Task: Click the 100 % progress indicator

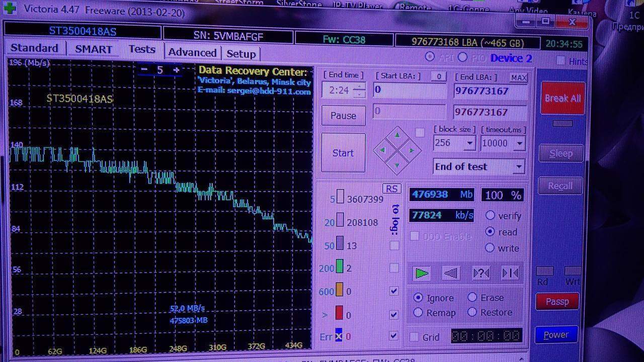Action: pyautogui.click(x=502, y=195)
